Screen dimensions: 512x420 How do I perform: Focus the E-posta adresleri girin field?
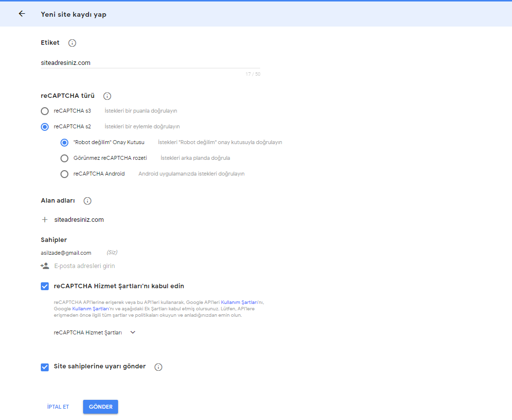85,266
